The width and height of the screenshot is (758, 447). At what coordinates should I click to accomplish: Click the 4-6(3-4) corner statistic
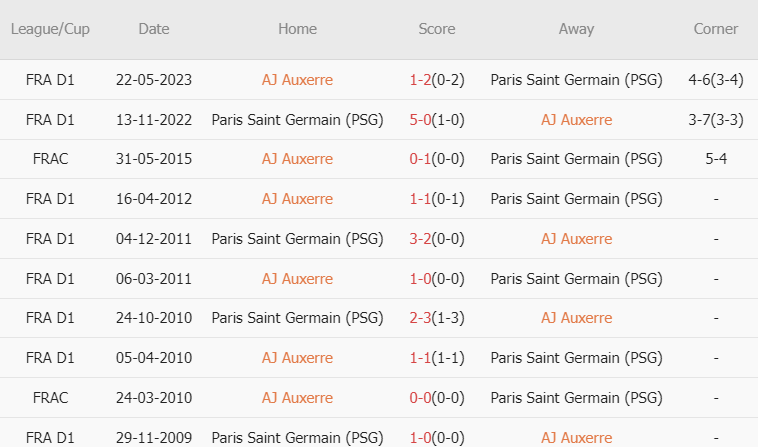[715, 80]
